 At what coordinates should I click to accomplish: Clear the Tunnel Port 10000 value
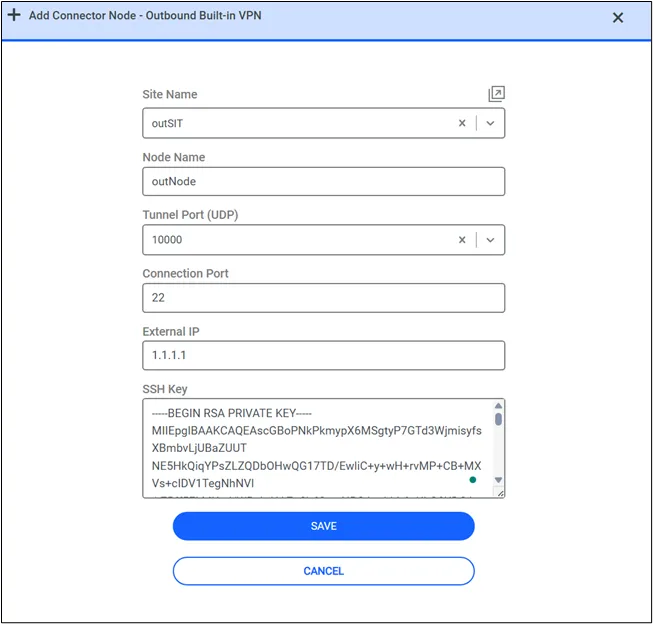462,240
